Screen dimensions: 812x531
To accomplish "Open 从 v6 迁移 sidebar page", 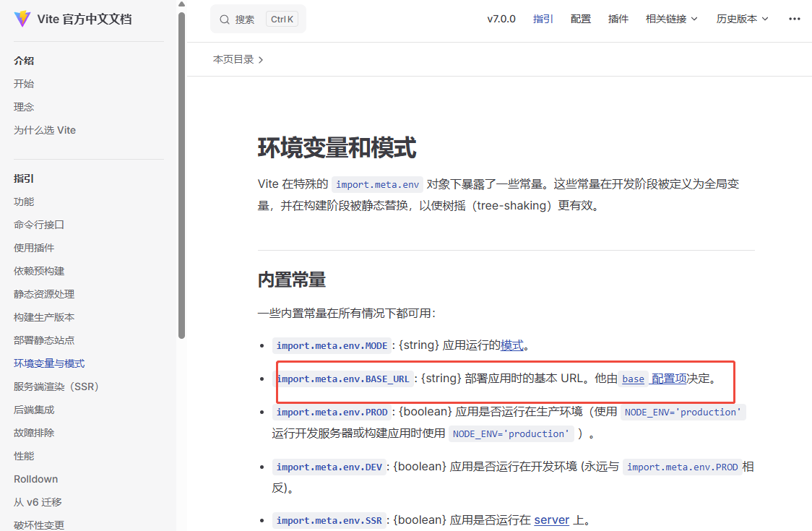I will point(38,503).
